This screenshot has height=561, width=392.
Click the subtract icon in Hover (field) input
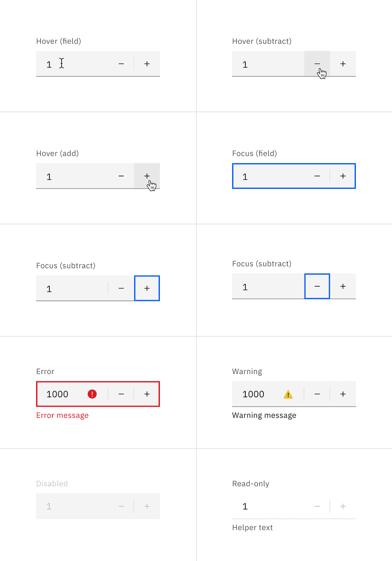click(x=121, y=64)
